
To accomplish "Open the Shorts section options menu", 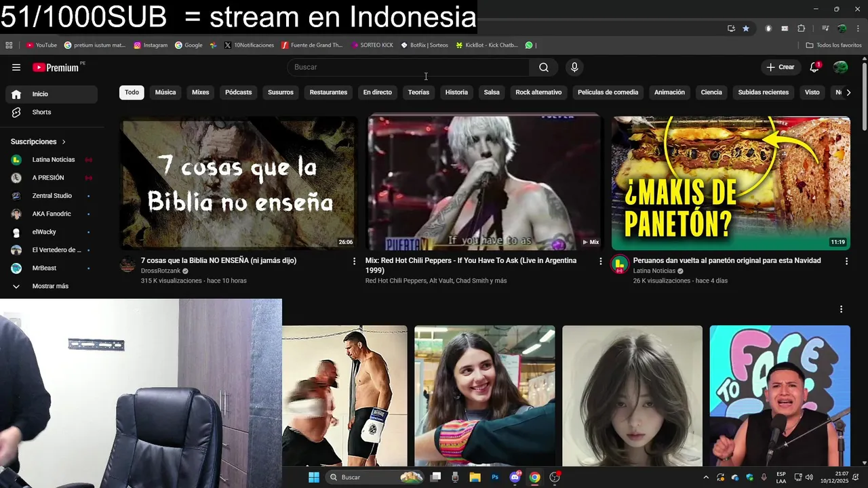I will [841, 309].
